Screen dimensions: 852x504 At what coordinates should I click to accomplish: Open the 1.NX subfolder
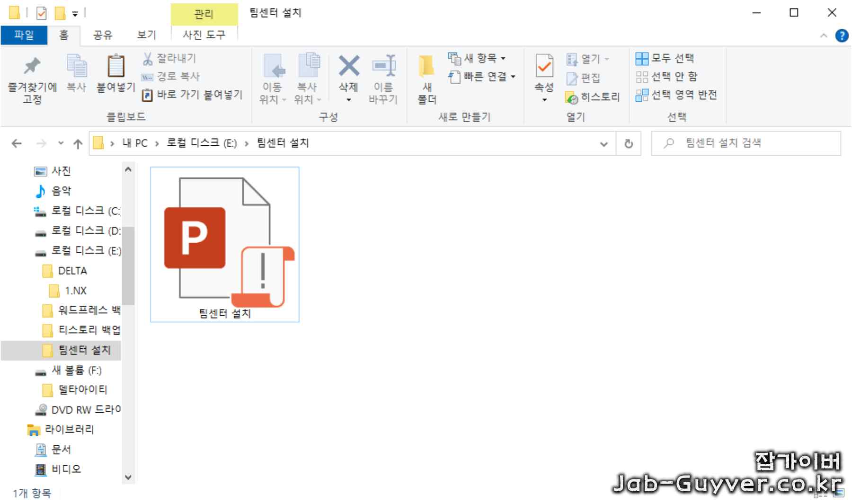tap(68, 291)
